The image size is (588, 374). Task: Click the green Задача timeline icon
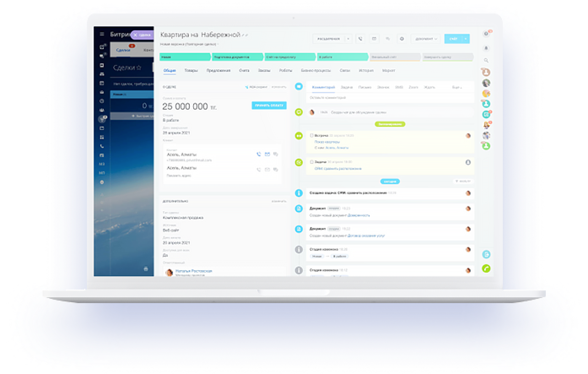click(x=299, y=162)
